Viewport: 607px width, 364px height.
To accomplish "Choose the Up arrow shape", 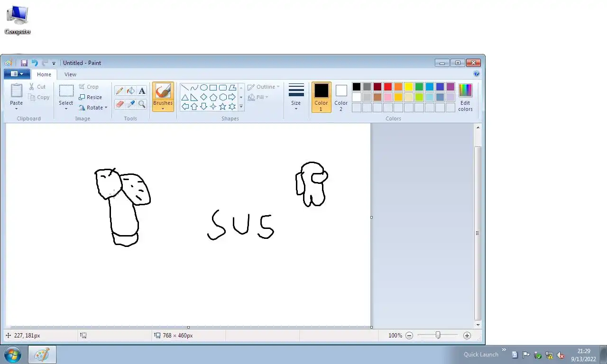I will 194,107.
